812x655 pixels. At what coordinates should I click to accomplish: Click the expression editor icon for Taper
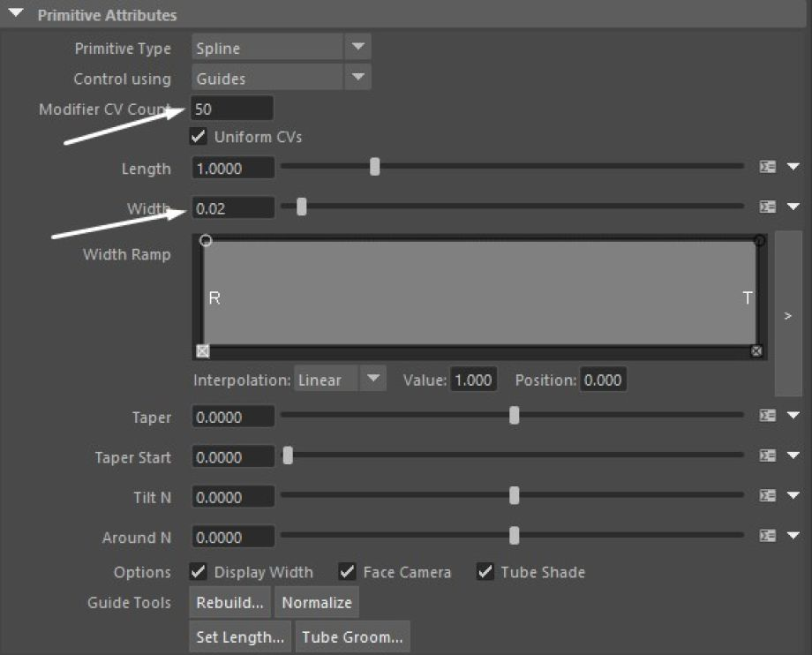767,416
